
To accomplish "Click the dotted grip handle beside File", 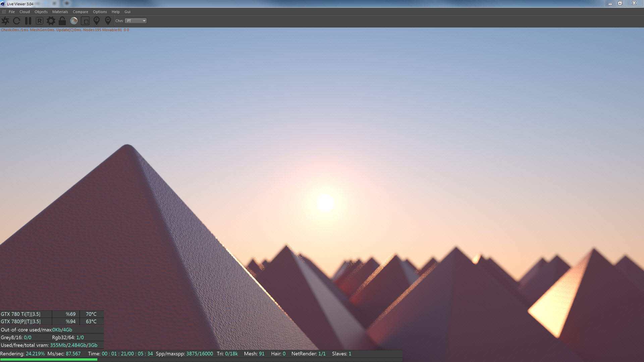I will 4,12.
